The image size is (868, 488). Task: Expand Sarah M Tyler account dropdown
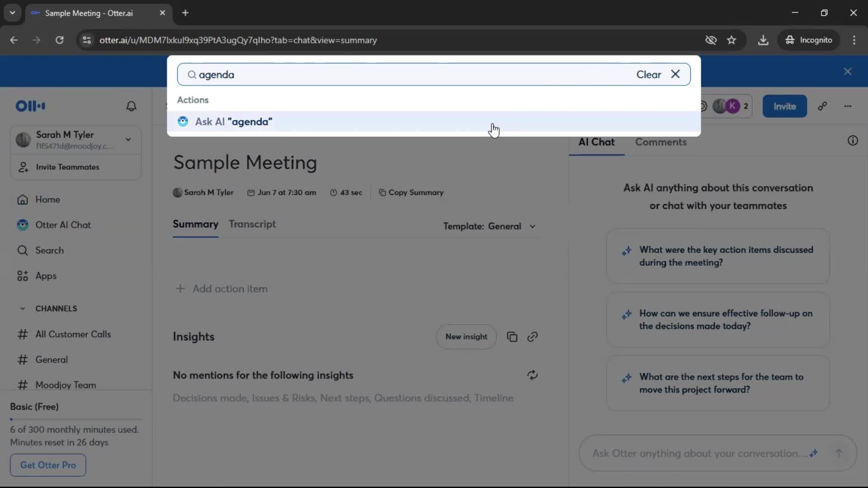pos(128,139)
